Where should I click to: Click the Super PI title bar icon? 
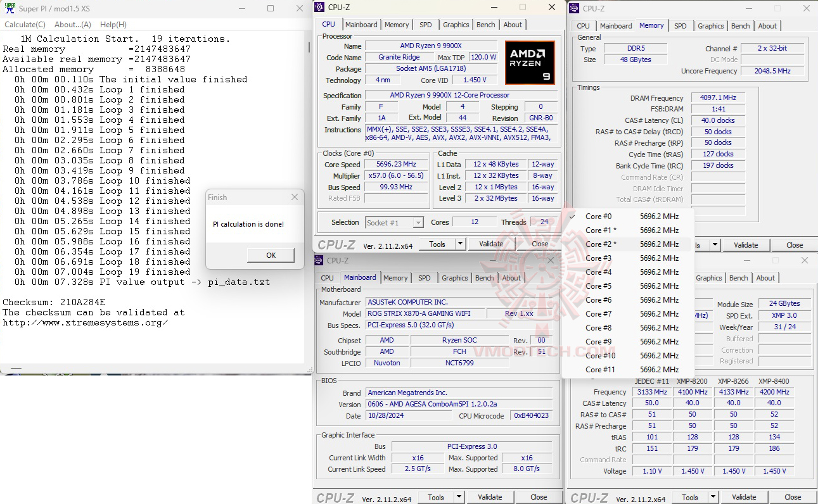(x=10, y=8)
